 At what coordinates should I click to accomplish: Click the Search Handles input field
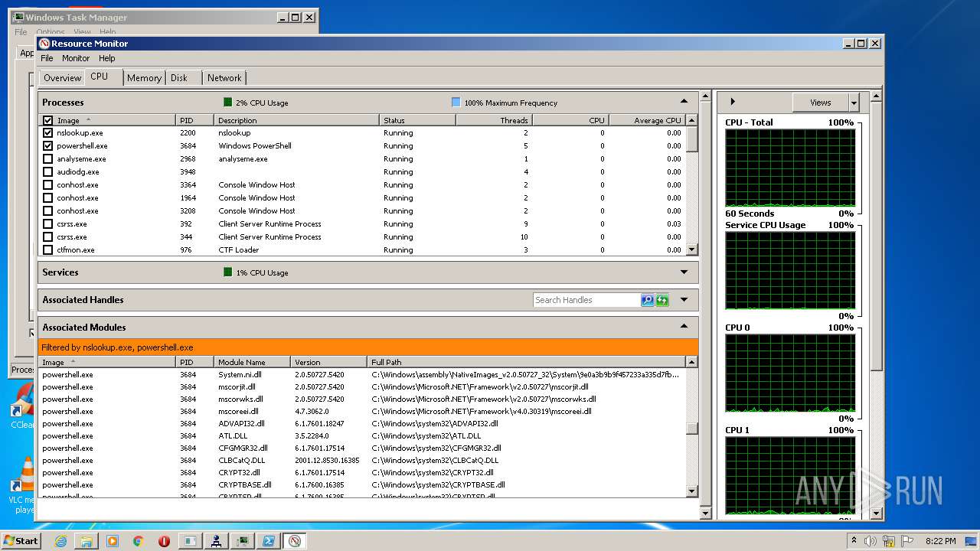pyautogui.click(x=587, y=300)
